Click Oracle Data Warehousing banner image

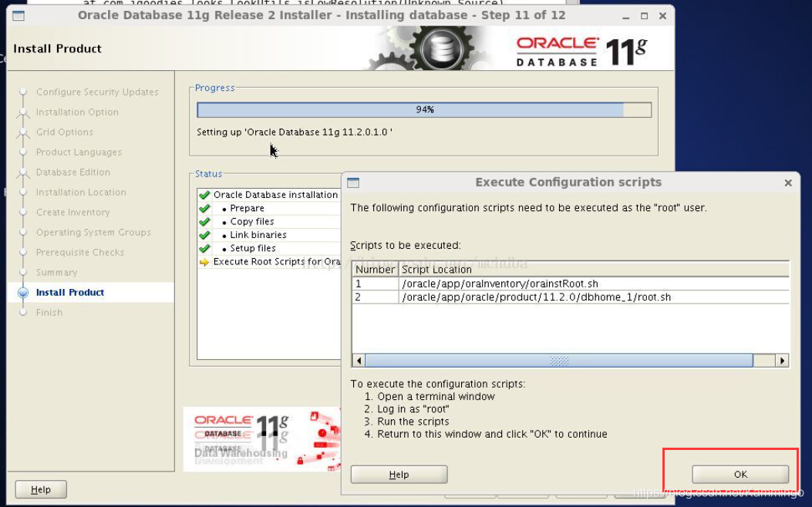pyautogui.click(x=262, y=439)
